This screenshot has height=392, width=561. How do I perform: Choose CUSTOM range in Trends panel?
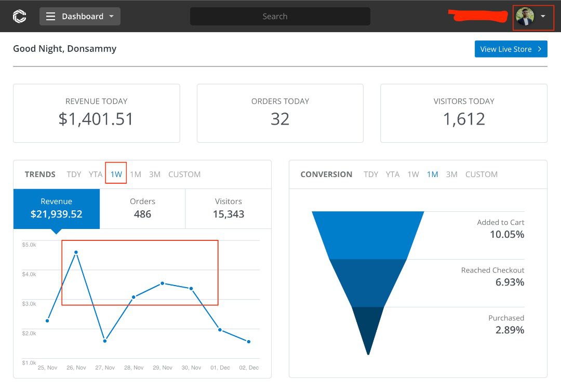coord(184,174)
